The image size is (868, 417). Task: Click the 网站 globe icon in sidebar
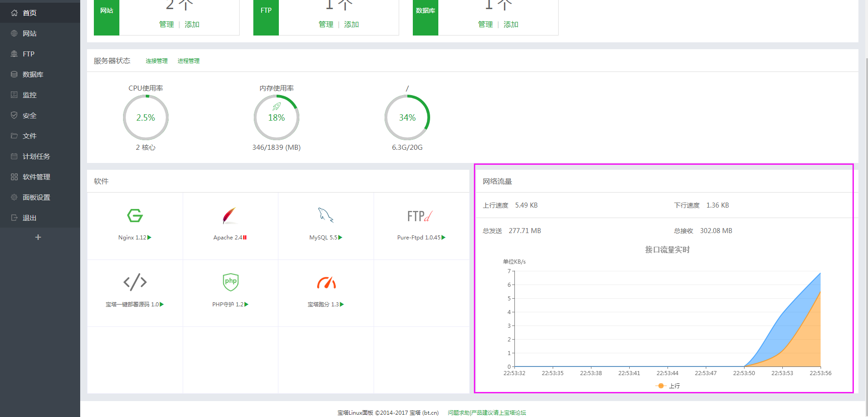point(14,33)
